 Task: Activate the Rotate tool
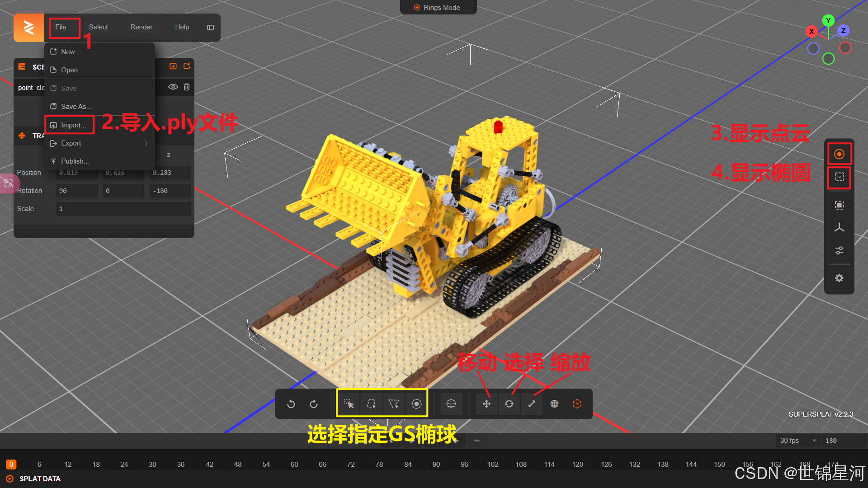click(x=509, y=404)
